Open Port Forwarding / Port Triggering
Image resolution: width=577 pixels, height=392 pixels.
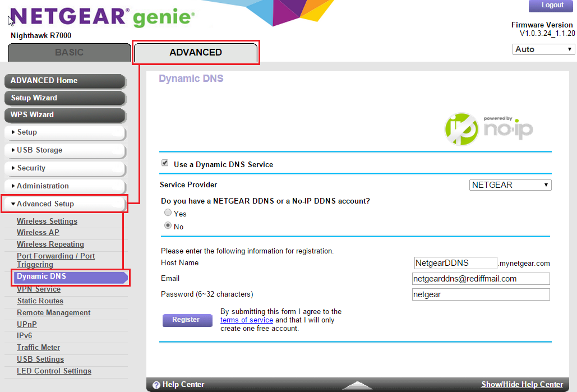(56, 260)
